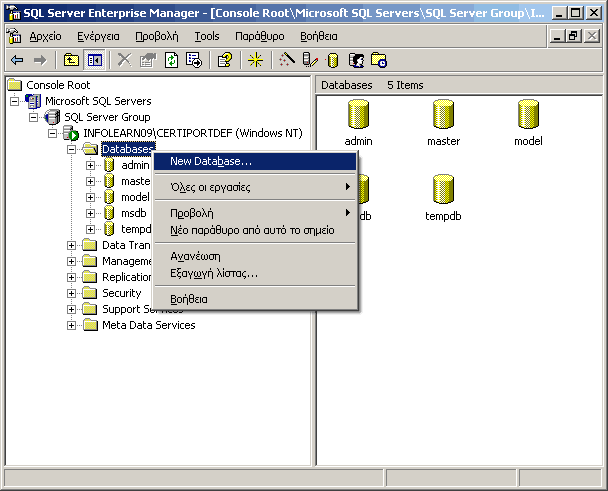Viewport: 608px width, 491px height.
Task: Click the 5 Items header text
Action: coord(405,85)
